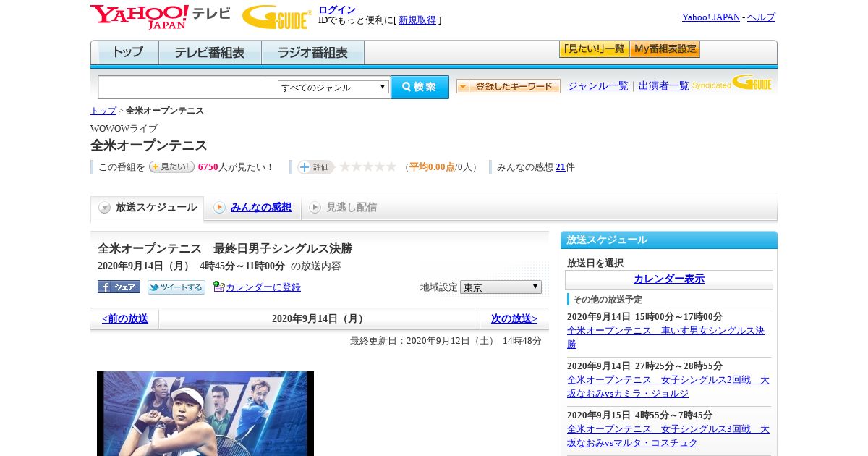This screenshot has height=456, width=868.
Task: Click the 27時25分～28時55分 schedule time
Action: (x=678, y=366)
